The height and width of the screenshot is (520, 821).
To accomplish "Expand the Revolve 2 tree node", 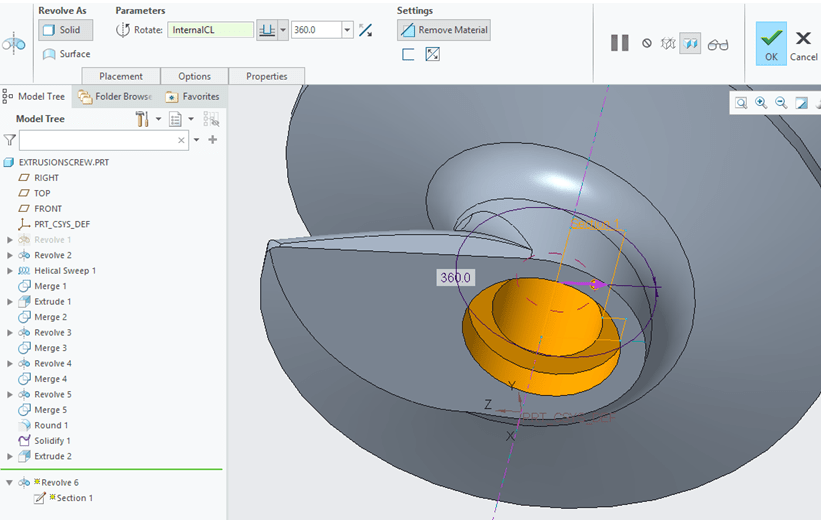I will tap(11, 255).
